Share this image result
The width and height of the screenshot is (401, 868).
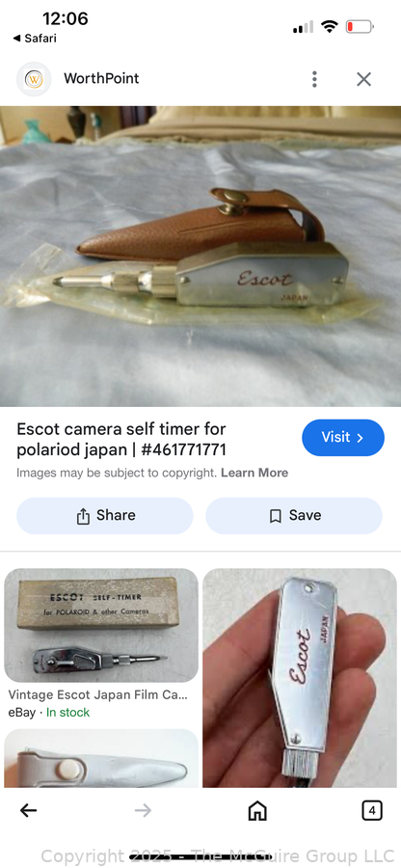coord(105,515)
